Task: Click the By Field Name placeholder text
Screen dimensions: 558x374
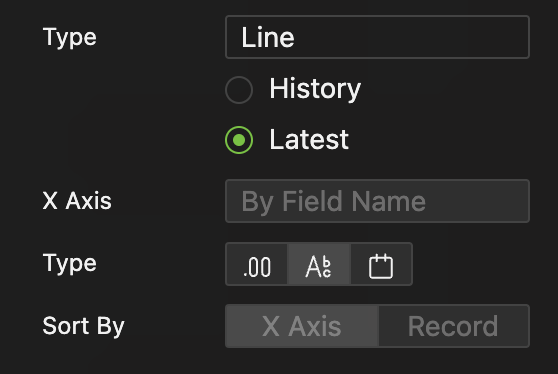Action: point(333,202)
